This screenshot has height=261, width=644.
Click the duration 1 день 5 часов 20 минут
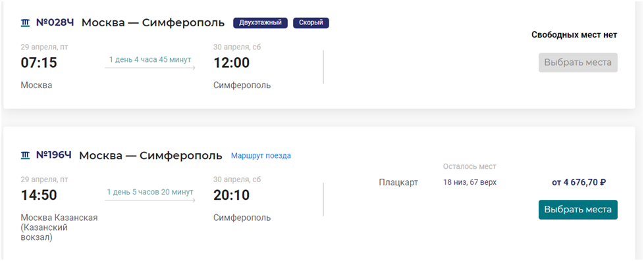150,192
